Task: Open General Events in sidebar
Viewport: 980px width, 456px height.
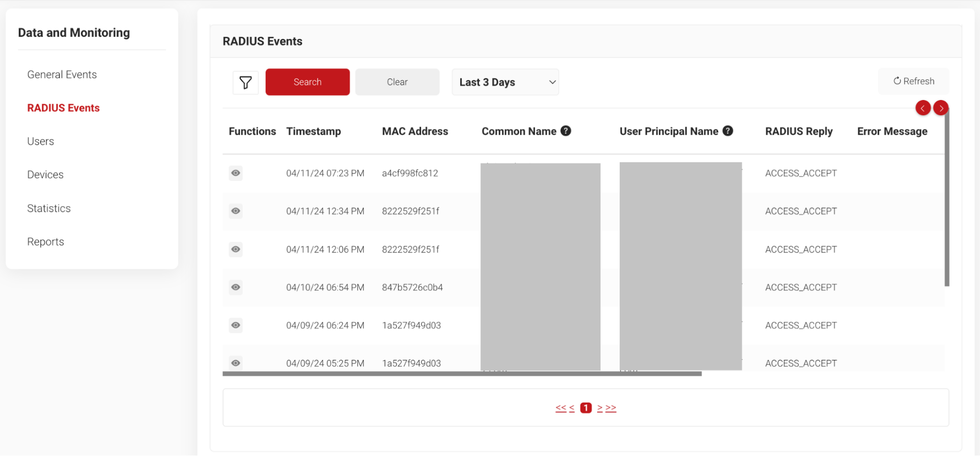Action: click(62, 75)
